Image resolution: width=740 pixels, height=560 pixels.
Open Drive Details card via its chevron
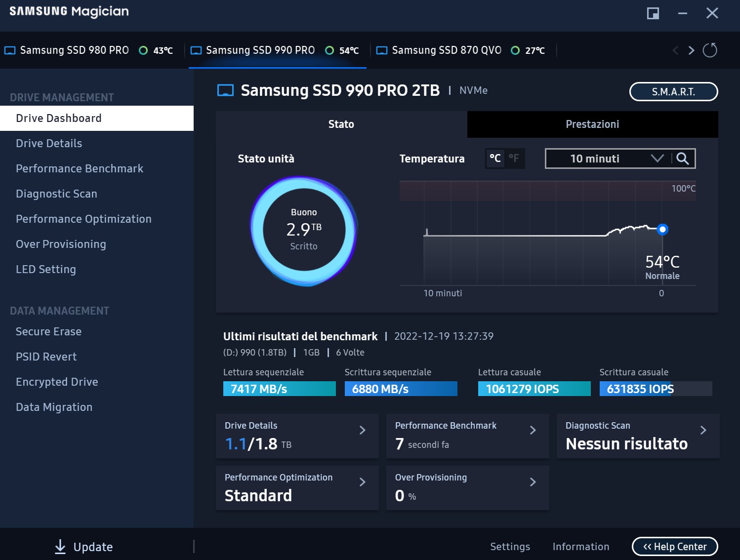point(363,430)
